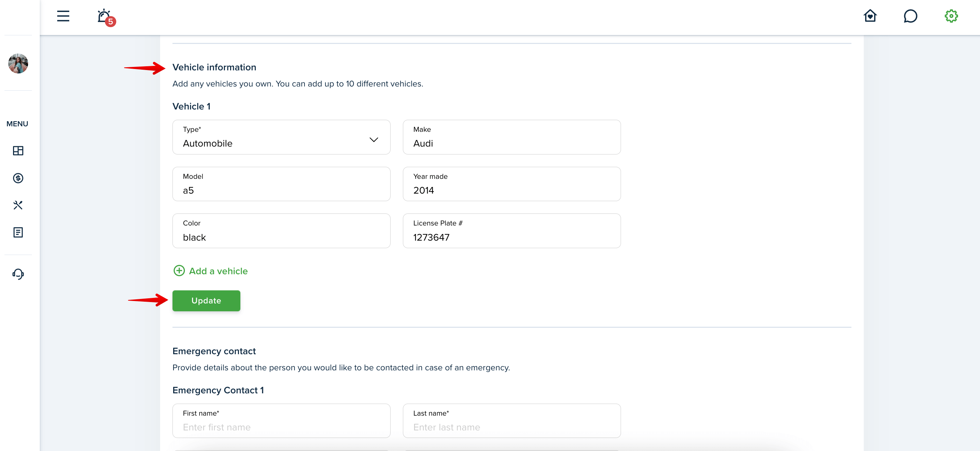This screenshot has height=451, width=980.
Task: Click the green Update button
Action: click(206, 301)
